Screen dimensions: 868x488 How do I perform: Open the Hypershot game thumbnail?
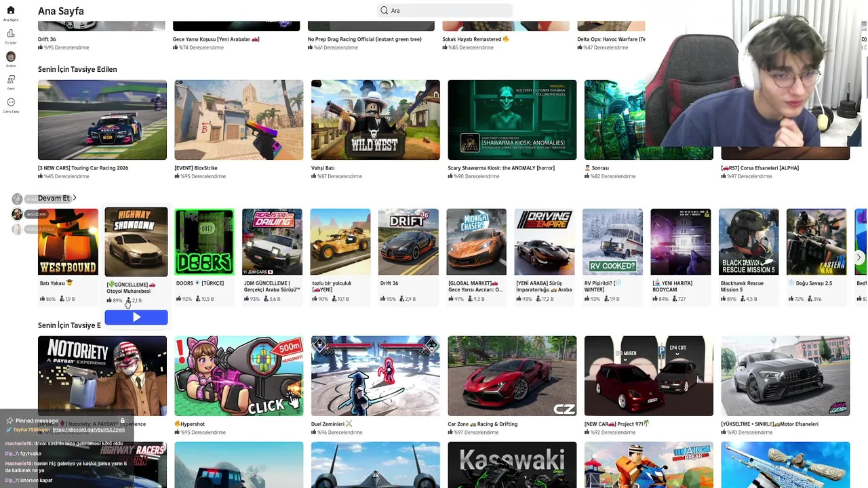pos(239,376)
